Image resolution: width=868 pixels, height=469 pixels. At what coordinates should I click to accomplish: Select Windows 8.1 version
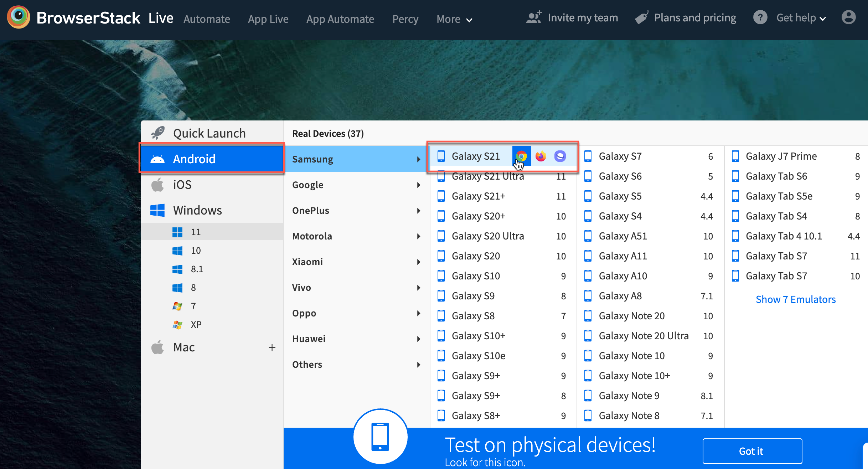coord(212,269)
